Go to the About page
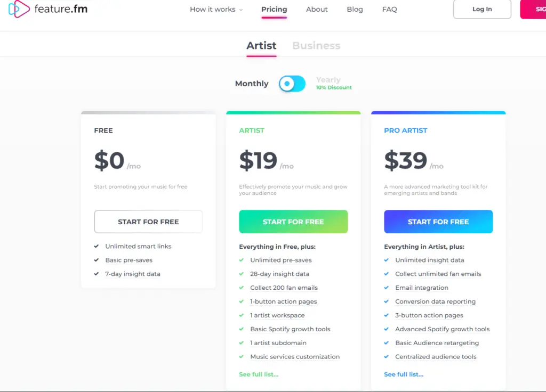546x392 pixels. (x=317, y=10)
